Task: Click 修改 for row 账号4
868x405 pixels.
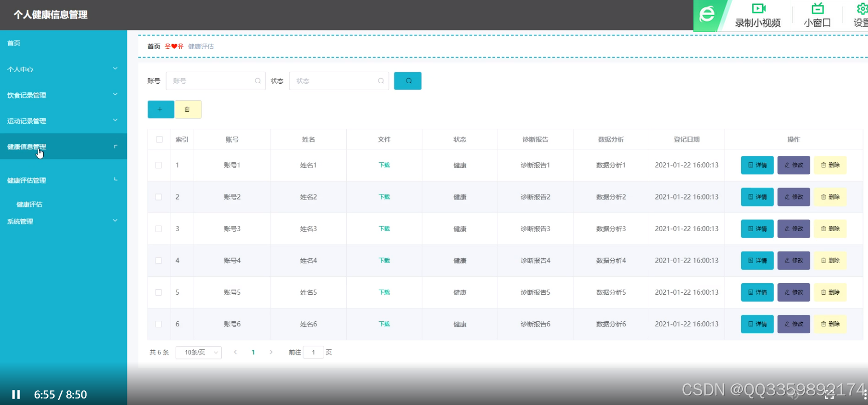Action: tap(794, 261)
